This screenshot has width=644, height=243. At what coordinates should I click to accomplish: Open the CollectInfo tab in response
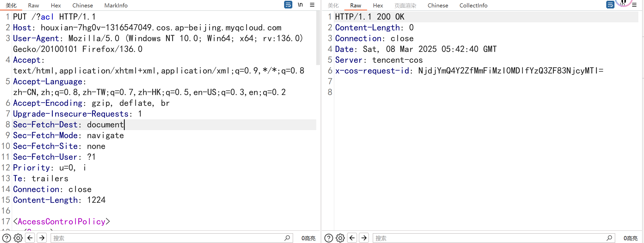[x=473, y=5]
